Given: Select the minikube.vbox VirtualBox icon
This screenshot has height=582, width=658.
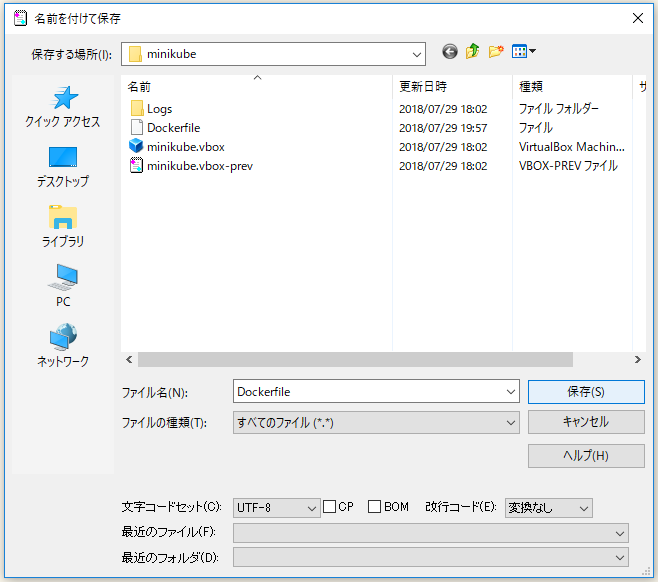Looking at the screenshot, I should (x=136, y=146).
